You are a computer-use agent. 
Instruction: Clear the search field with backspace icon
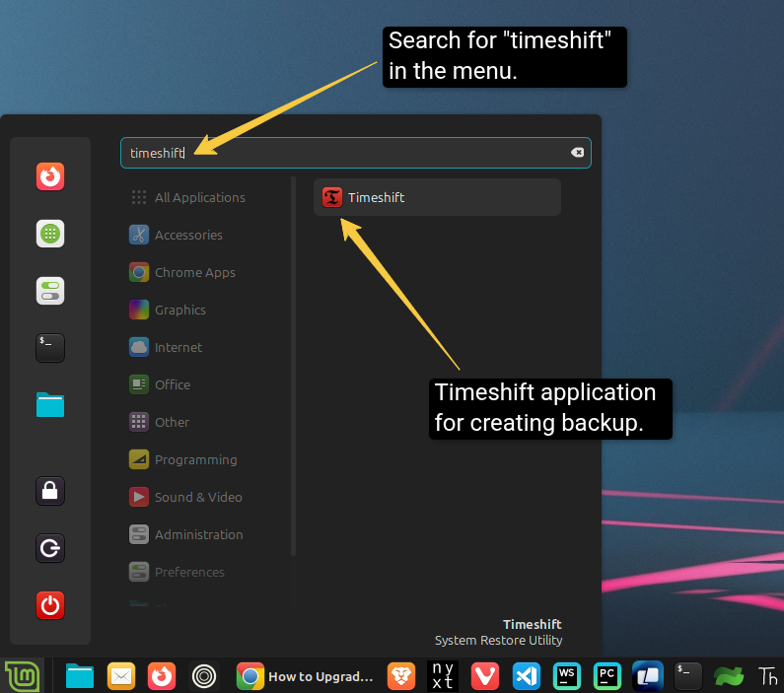coord(577,153)
